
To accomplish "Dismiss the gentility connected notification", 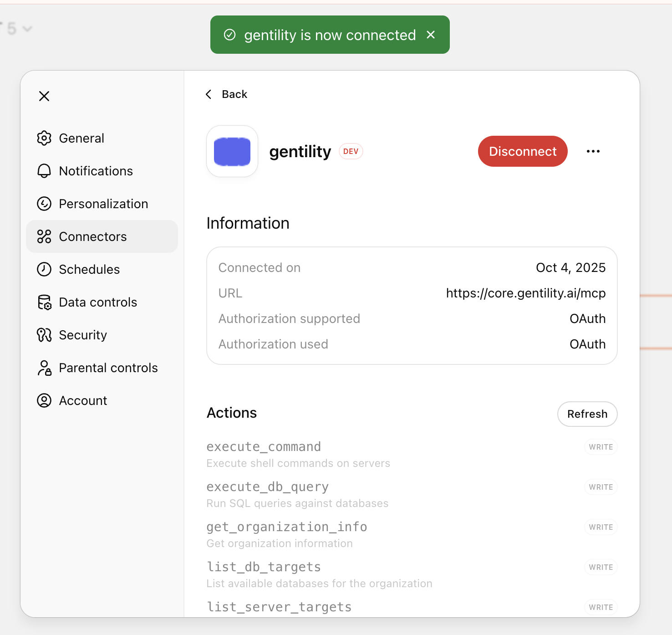I will click(x=431, y=35).
